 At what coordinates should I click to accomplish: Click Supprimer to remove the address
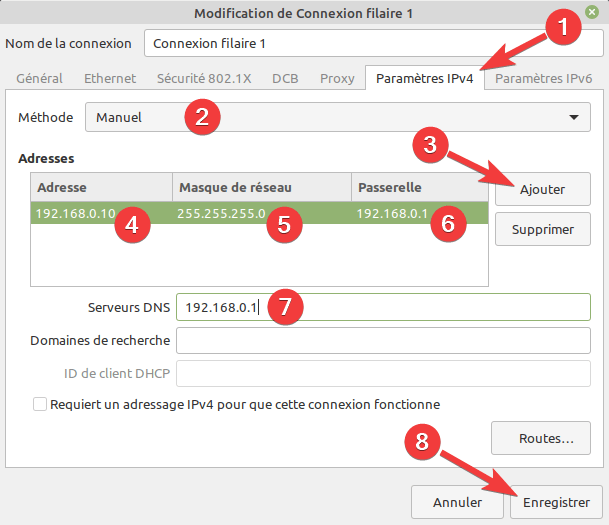[x=543, y=229]
